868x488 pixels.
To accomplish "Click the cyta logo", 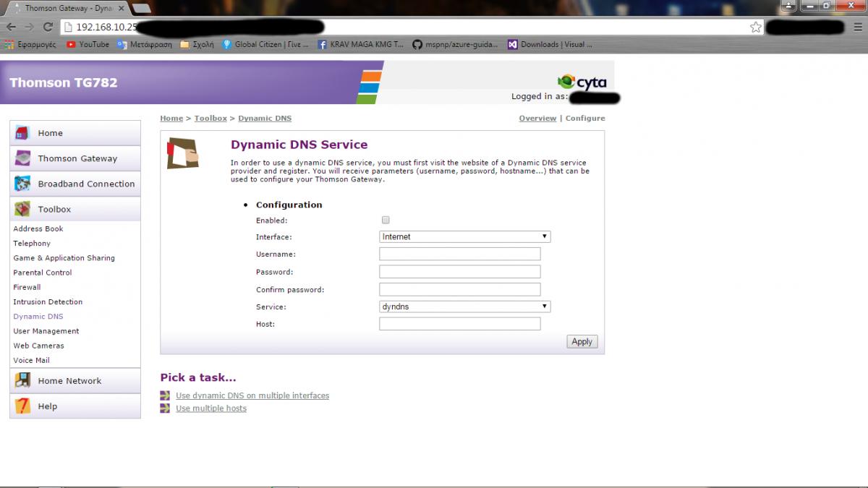I will tap(582, 82).
